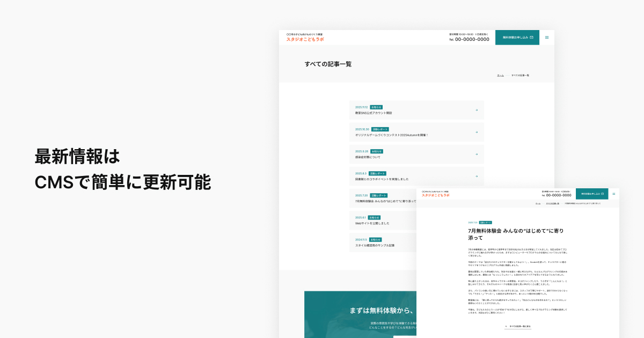
Task: Click the arrow icon in the 2025.9.28 row
Action: 477,154
